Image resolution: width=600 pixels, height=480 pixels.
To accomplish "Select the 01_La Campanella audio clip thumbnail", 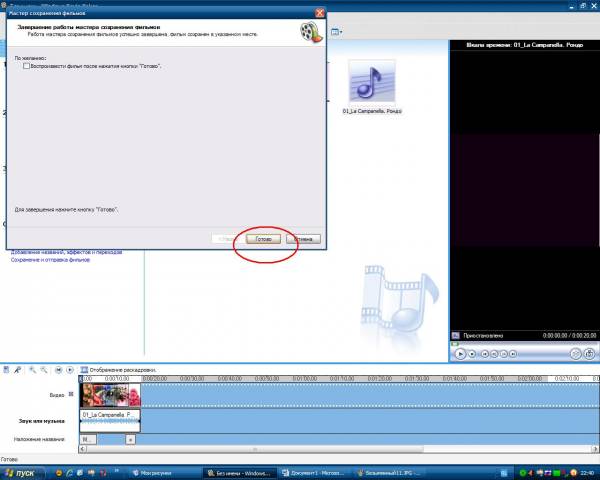I will 372,81.
